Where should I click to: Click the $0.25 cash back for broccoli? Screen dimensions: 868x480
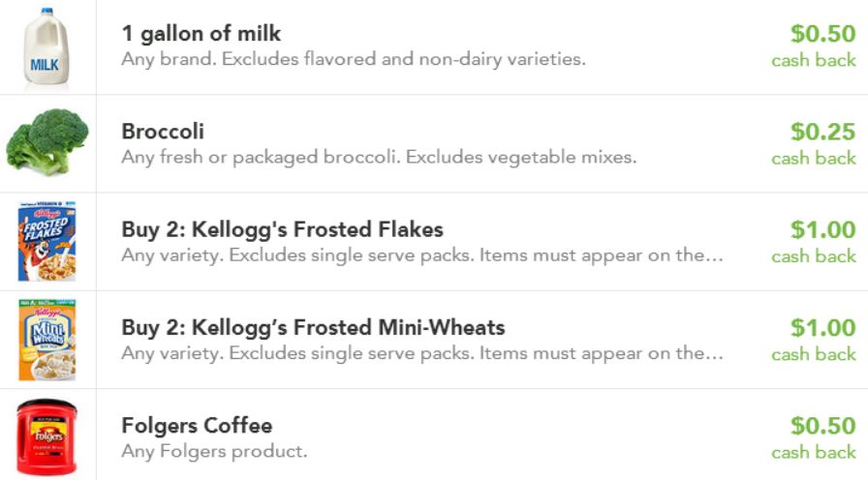tap(822, 133)
